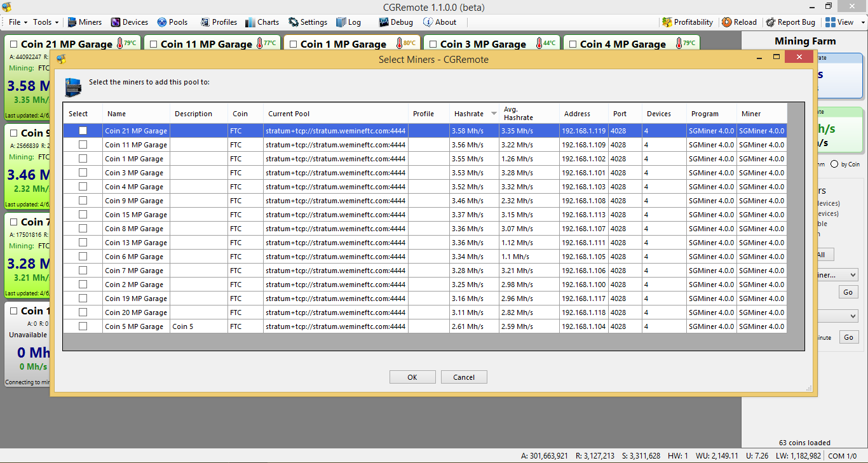This screenshot has height=463, width=868.
Task: Click the Coin 6 MP Garage name cell
Action: pos(136,257)
